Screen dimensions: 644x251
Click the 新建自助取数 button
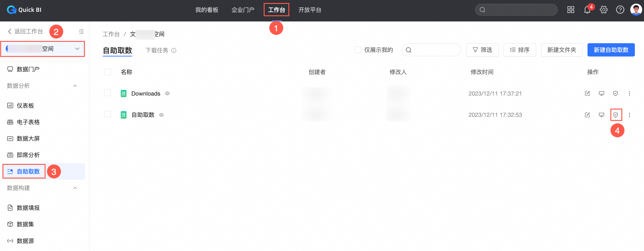tap(611, 50)
